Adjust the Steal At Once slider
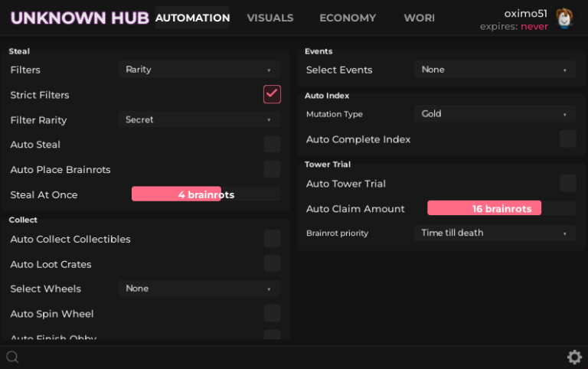Image resolution: width=588 pixels, height=369 pixels. click(206, 194)
